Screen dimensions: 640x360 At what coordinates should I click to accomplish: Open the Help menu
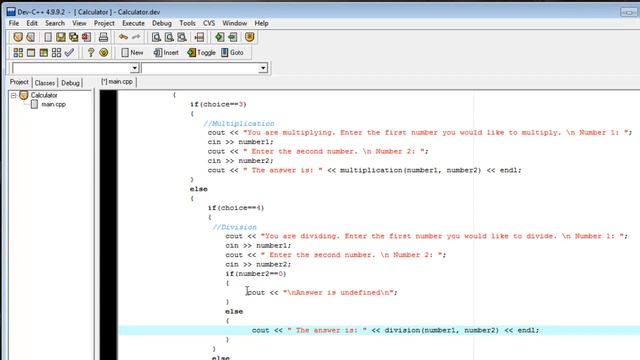261,23
